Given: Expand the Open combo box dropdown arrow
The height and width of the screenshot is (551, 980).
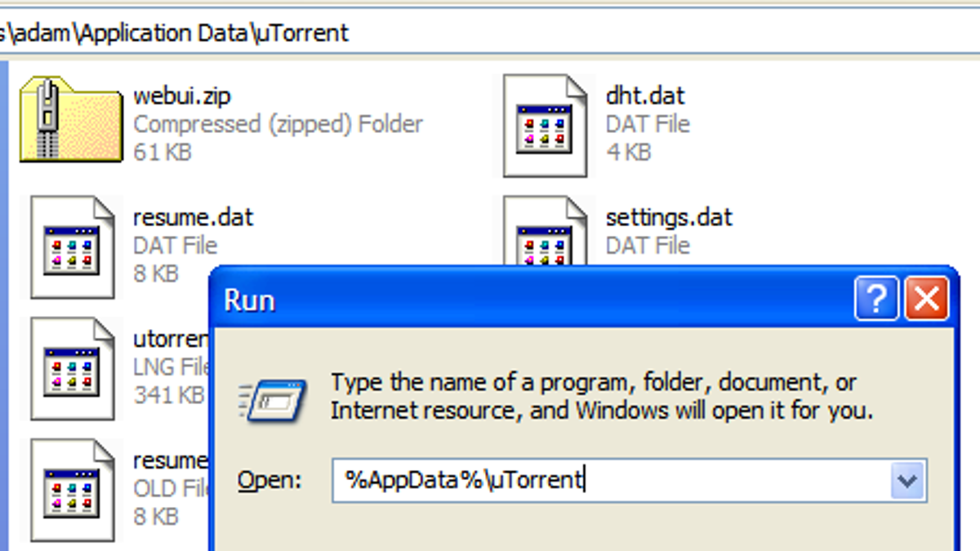Looking at the screenshot, I should pyautogui.click(x=906, y=480).
